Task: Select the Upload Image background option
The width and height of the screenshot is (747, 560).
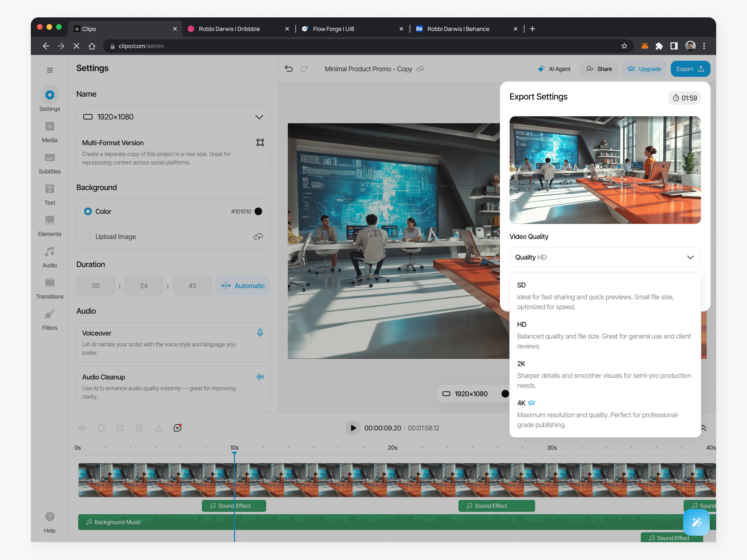Action: 88,237
